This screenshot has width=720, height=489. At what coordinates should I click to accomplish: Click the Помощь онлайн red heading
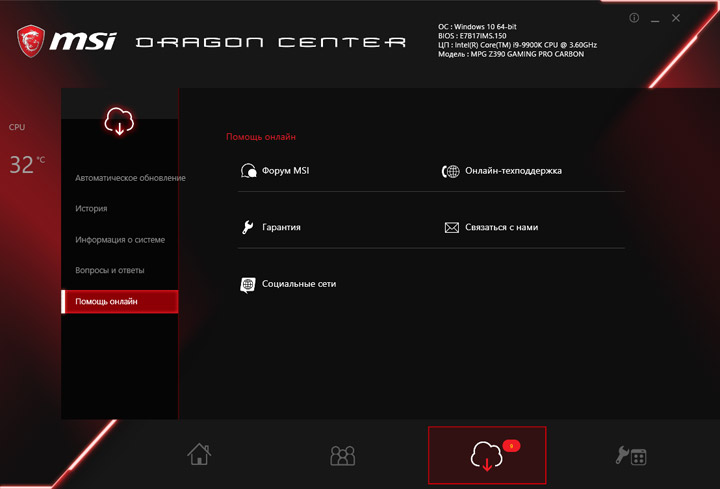tap(261, 137)
